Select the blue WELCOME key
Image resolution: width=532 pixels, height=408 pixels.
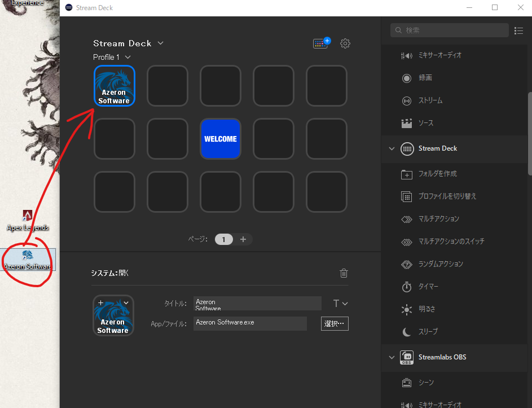(x=221, y=139)
